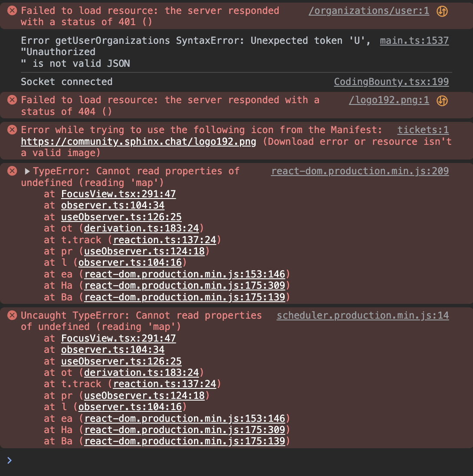
Task: Open the main.ts:1537 source link
Action: [414, 40]
